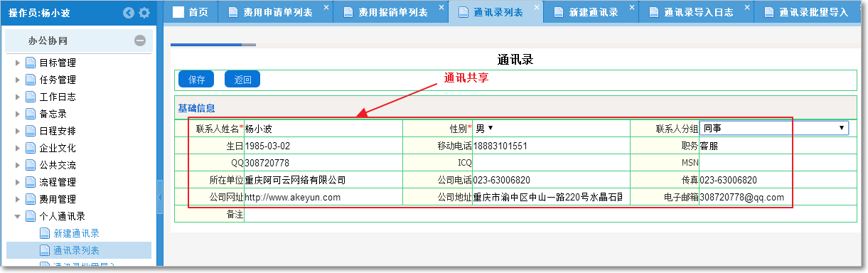Click the 保存 button
Image resolution: width=868 pixels, height=273 pixels.
tap(196, 80)
